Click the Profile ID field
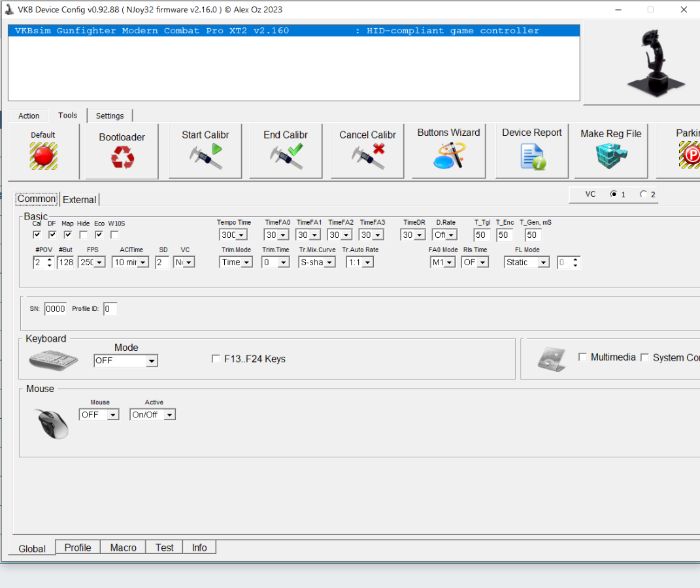This screenshot has width=700, height=588. pos(110,309)
